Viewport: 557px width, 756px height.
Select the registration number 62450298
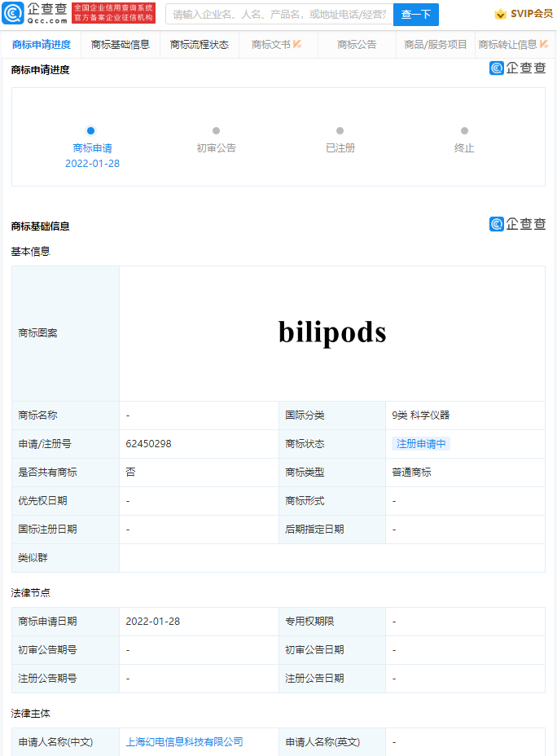tap(148, 443)
